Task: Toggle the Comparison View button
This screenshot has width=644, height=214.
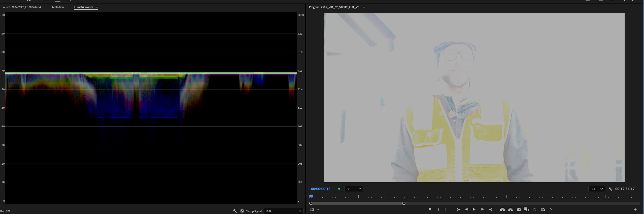Action: (x=527, y=209)
